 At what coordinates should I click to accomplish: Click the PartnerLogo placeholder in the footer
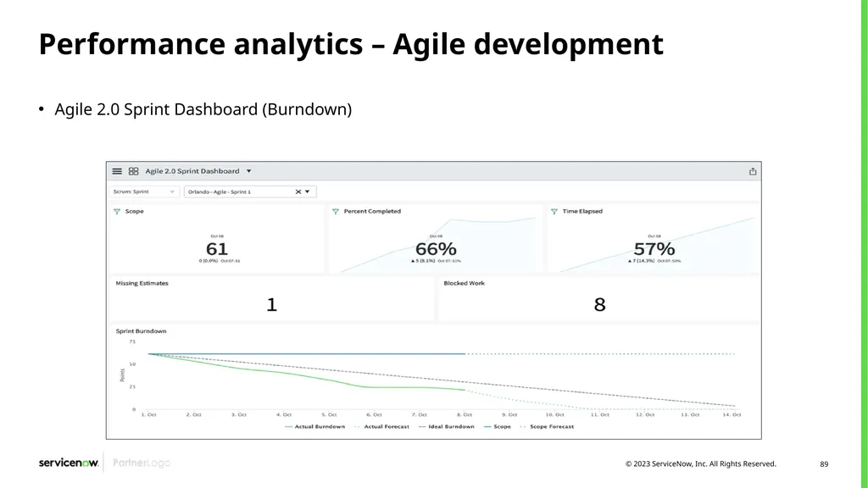coord(142,463)
